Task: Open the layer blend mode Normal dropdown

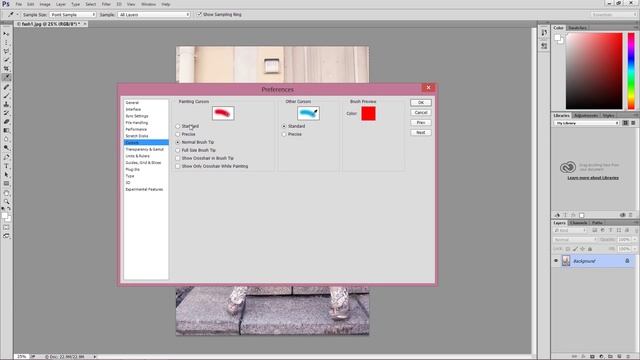Action: pyautogui.click(x=575, y=240)
